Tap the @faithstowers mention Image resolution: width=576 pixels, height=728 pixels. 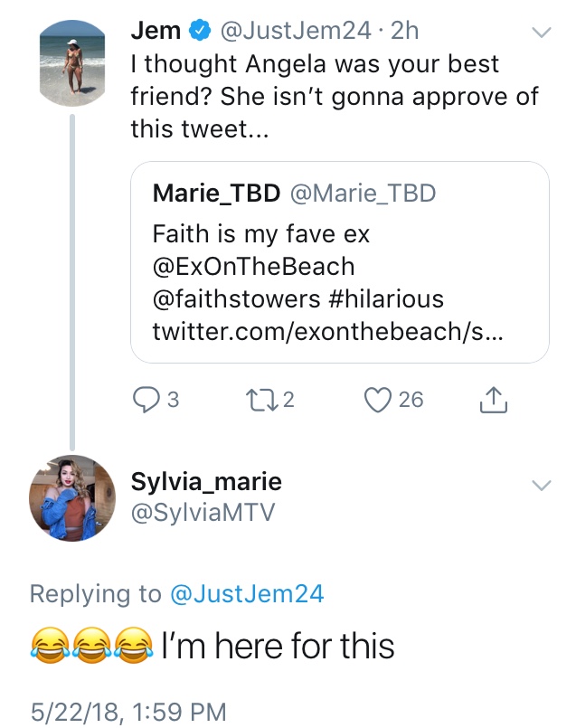236,298
